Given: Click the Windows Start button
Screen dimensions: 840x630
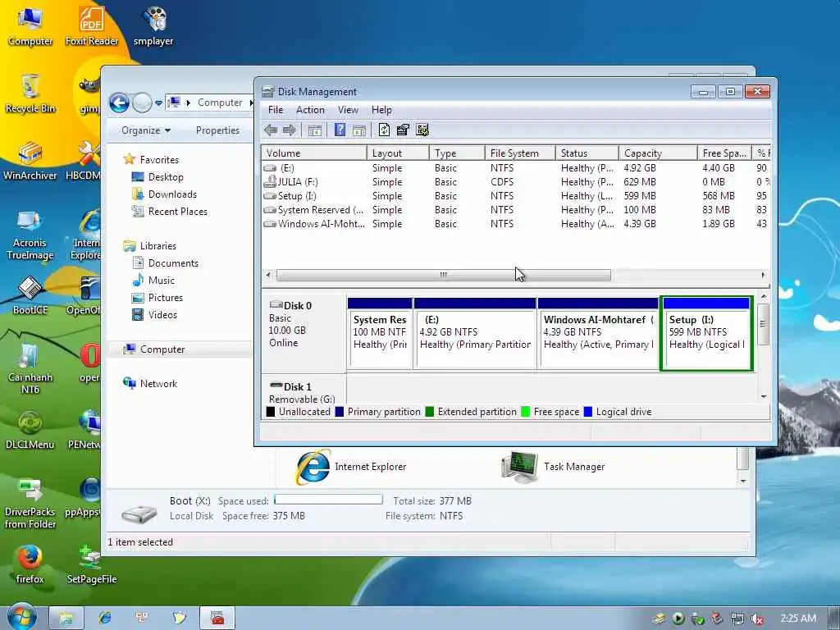Looking at the screenshot, I should click(x=22, y=618).
